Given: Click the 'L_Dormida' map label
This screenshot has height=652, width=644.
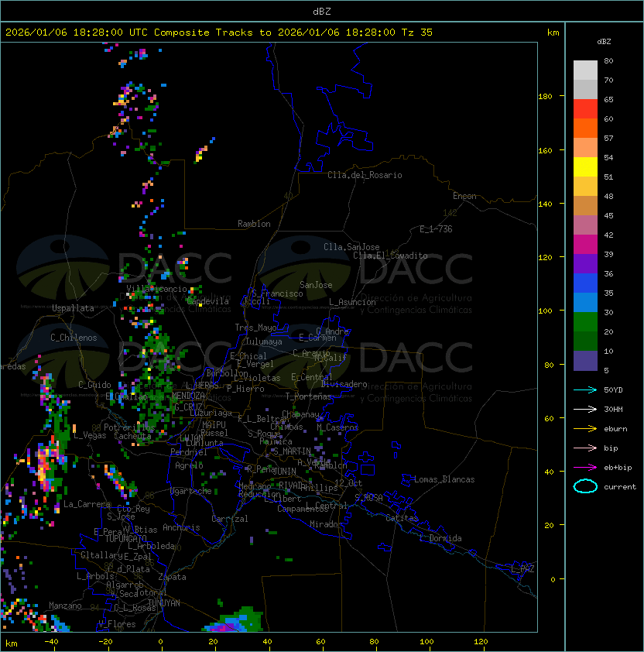Looking at the screenshot, I should (440, 538).
